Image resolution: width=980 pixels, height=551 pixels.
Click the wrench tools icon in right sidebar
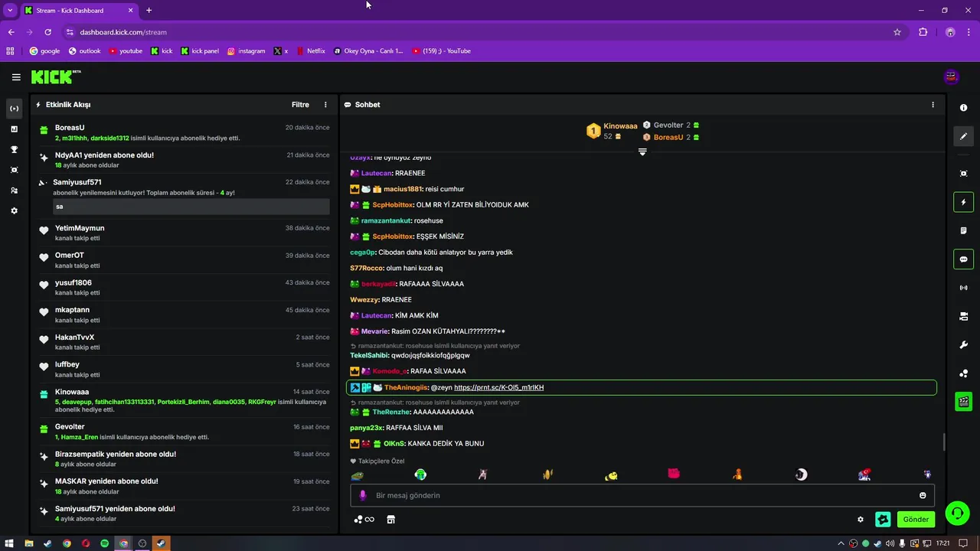[963, 345]
